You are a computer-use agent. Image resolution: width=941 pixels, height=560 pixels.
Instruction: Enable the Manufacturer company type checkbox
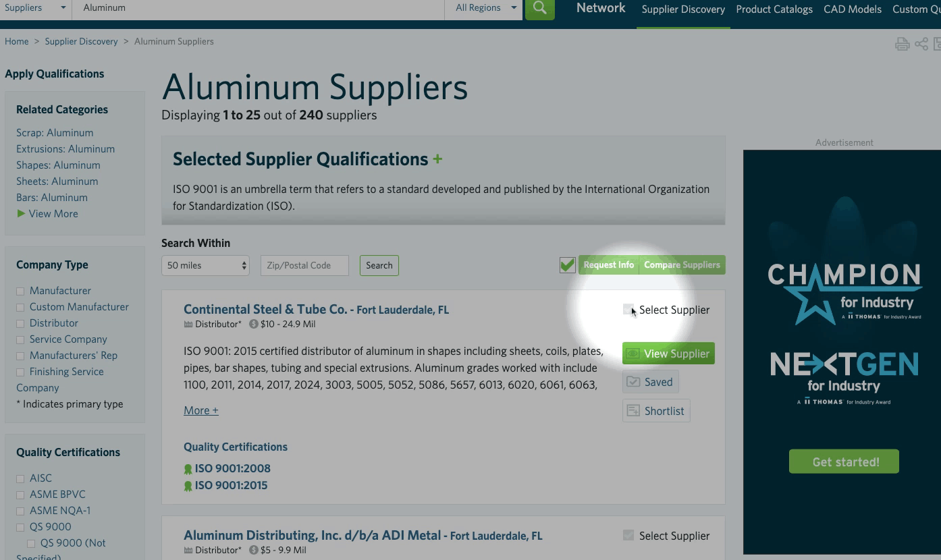click(x=20, y=291)
